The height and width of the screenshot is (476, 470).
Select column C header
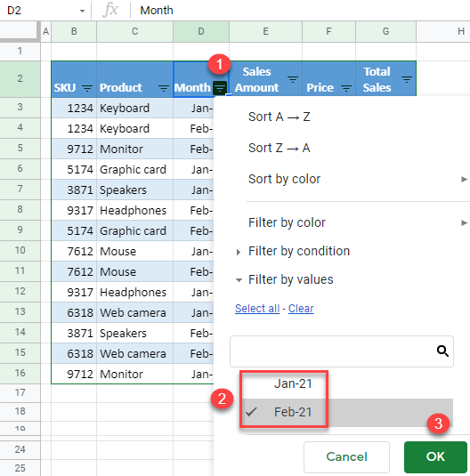(135, 31)
